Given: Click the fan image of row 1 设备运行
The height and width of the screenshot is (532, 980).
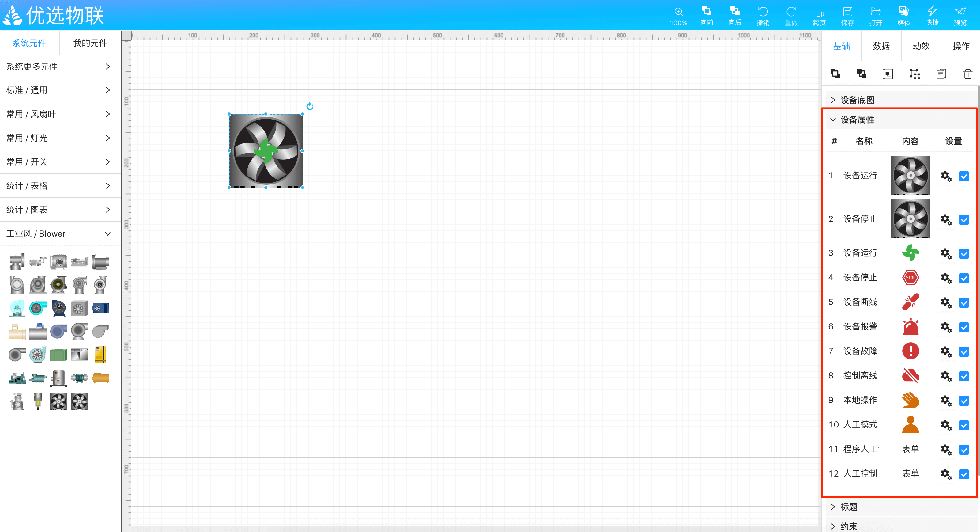Looking at the screenshot, I should coord(910,175).
